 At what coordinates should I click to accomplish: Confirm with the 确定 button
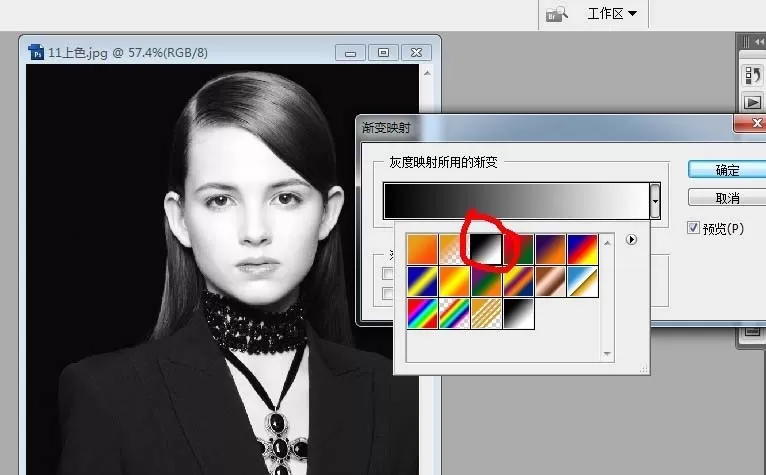coord(727,170)
